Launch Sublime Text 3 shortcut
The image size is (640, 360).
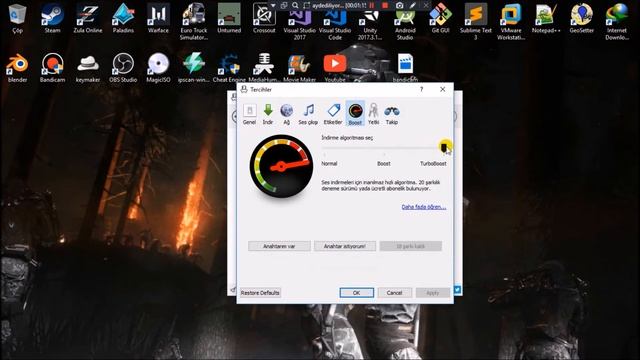pyautogui.click(x=476, y=21)
